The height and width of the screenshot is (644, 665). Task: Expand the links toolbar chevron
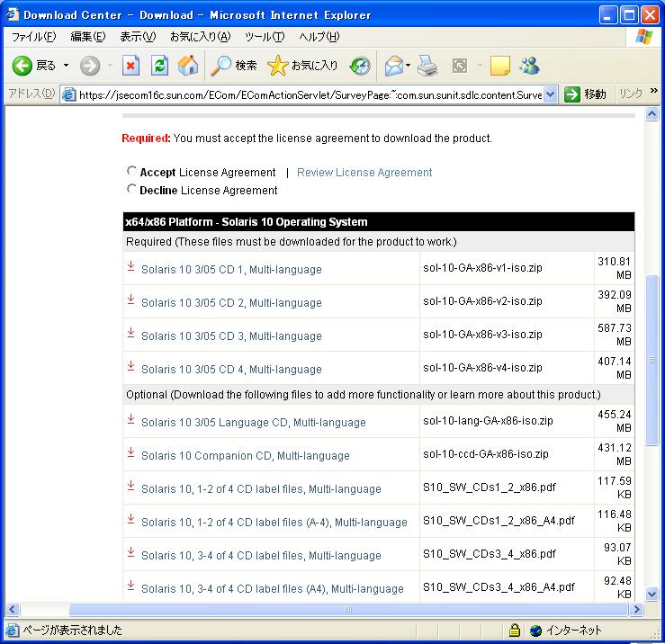[x=653, y=91]
